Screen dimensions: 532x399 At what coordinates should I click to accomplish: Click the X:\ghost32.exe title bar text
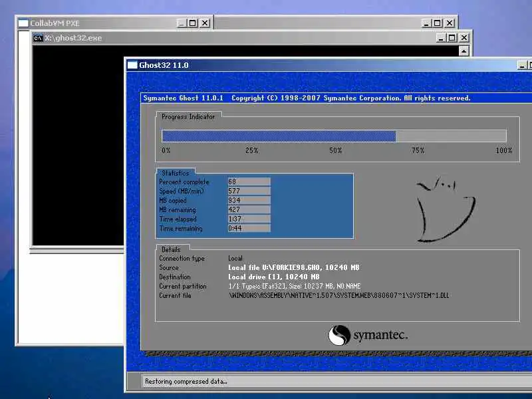(73, 38)
